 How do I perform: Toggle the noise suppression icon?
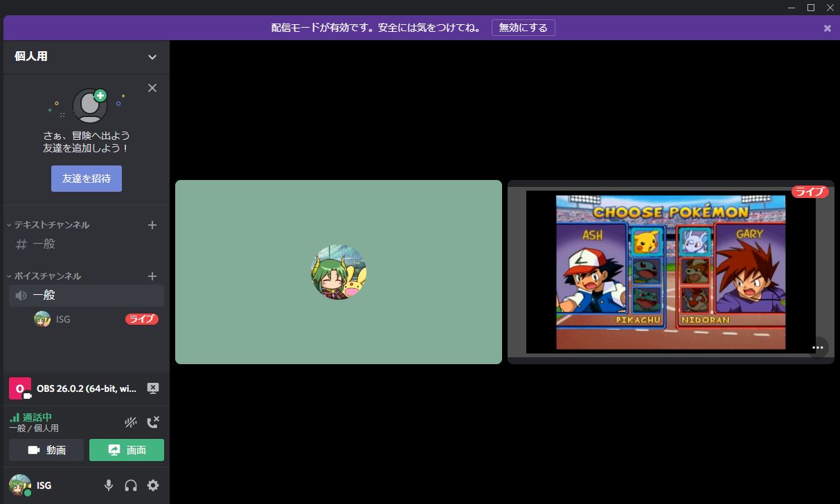coord(130,422)
